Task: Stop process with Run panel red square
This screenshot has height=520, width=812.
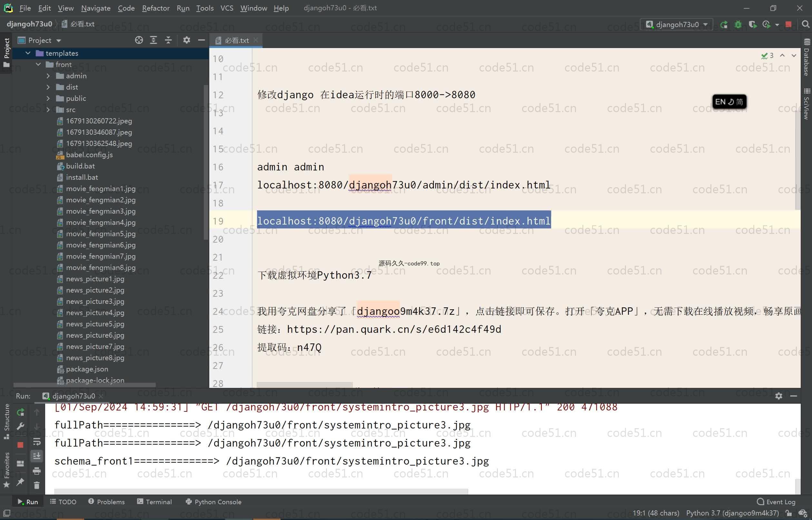Action: click(20, 445)
